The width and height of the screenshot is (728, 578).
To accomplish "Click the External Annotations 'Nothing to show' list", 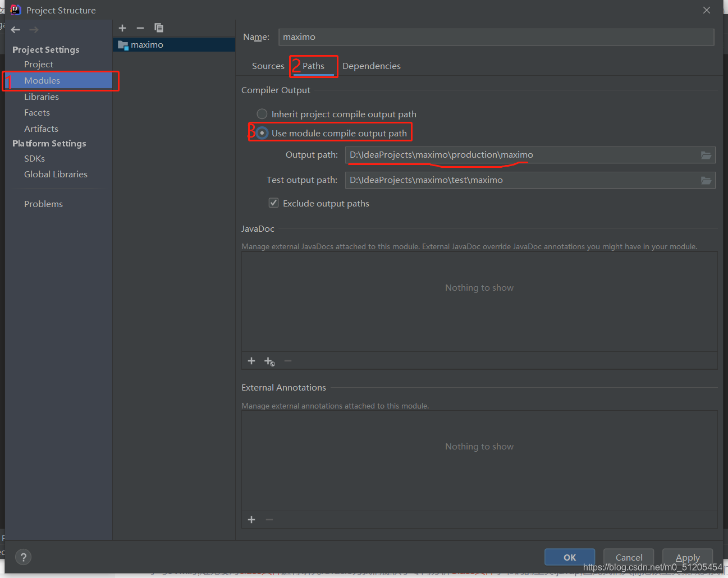I will (479, 460).
